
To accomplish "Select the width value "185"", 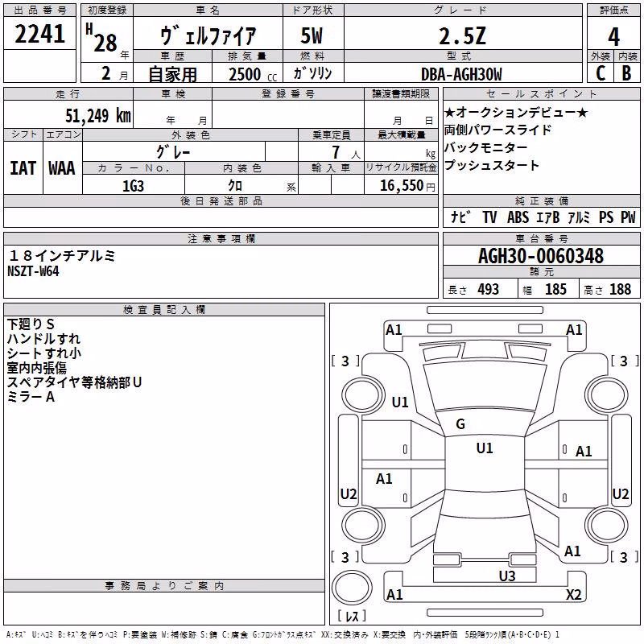I will coord(555,289).
